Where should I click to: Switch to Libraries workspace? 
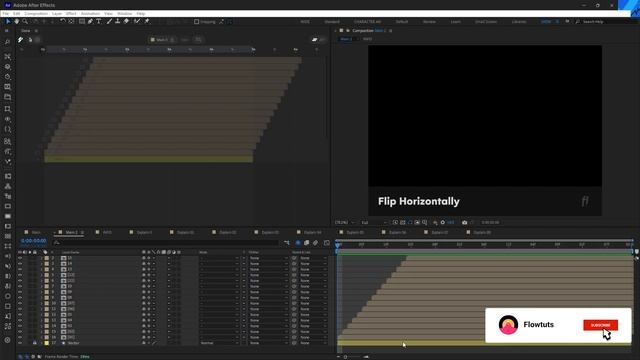(x=519, y=22)
